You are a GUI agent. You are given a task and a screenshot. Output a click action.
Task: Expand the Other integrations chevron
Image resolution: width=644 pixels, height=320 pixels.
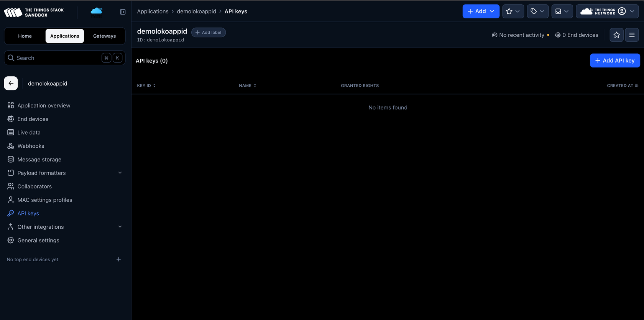[120, 227]
